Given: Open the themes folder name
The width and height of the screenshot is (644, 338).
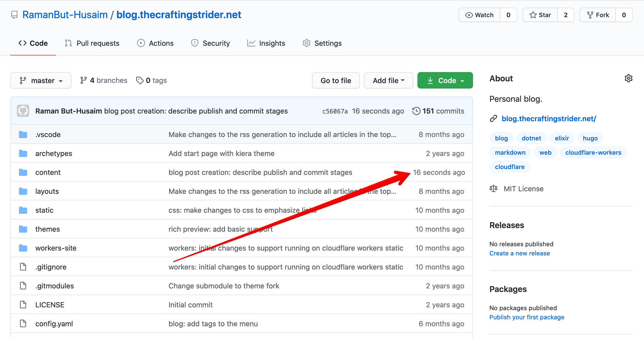Looking at the screenshot, I should tap(48, 229).
